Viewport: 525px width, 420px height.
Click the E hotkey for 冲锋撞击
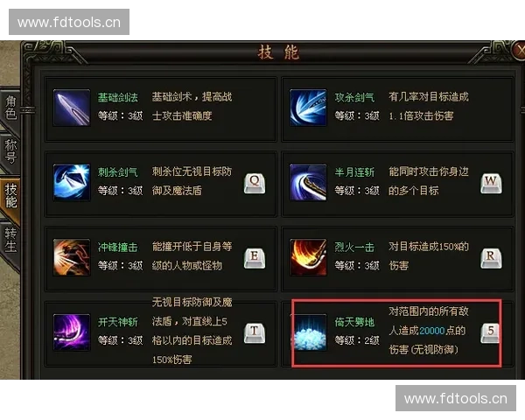[x=255, y=259]
